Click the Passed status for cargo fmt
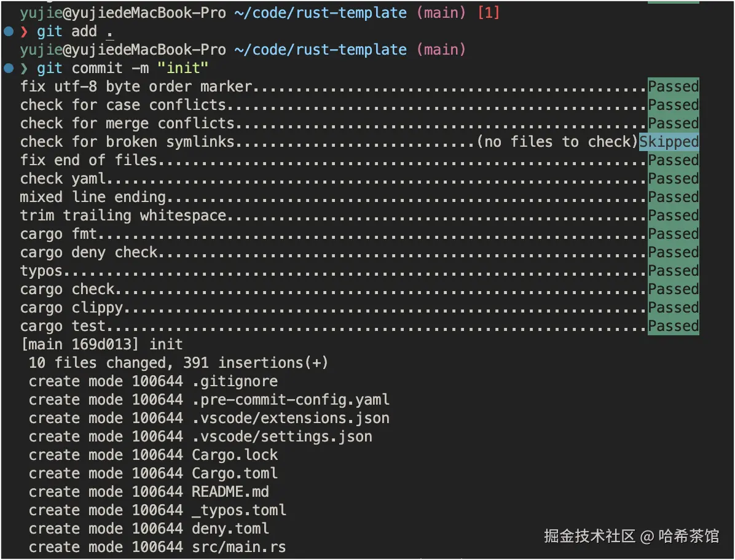735x560 pixels. coord(673,234)
